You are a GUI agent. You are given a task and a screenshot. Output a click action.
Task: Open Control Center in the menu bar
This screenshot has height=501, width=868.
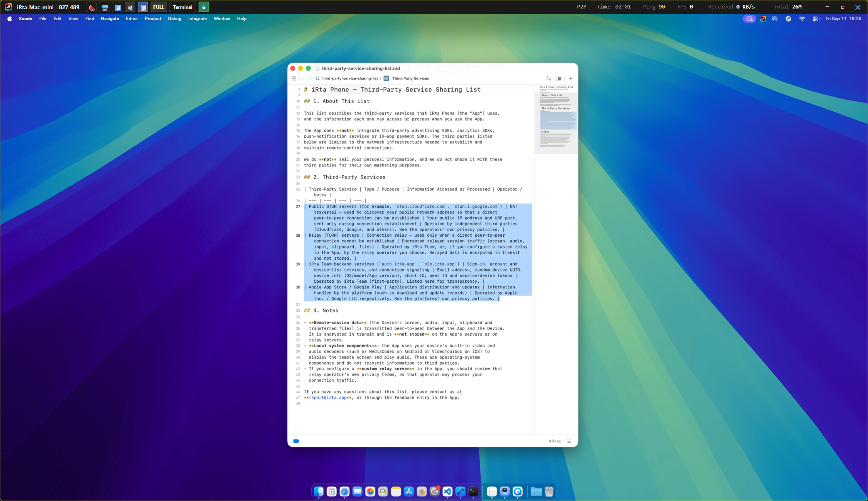pos(816,19)
